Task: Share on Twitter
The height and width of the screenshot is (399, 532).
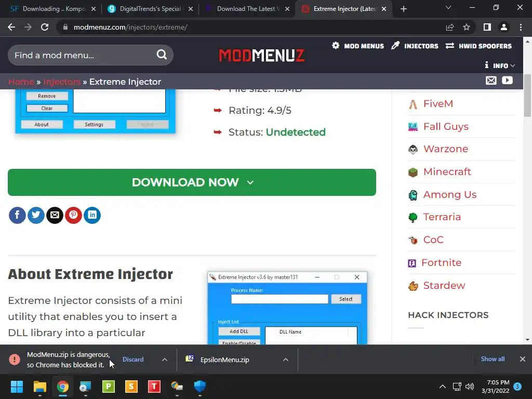Action: [x=36, y=215]
